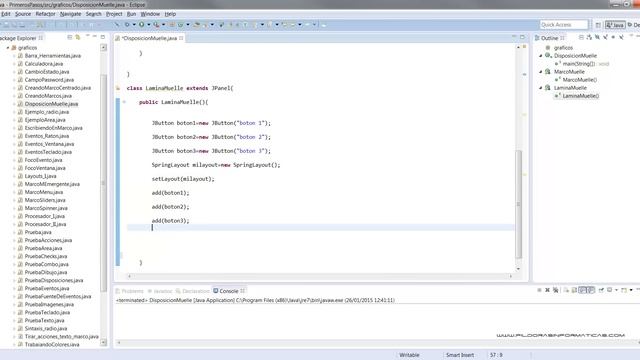Viewport: 640px width, 360px height.
Task: Open the Navigate menu
Action: point(70,14)
